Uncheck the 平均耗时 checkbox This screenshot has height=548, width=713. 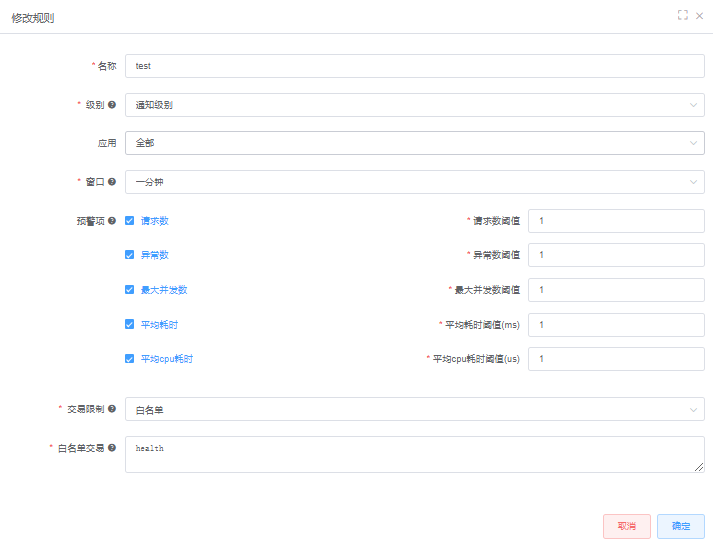[130, 324]
